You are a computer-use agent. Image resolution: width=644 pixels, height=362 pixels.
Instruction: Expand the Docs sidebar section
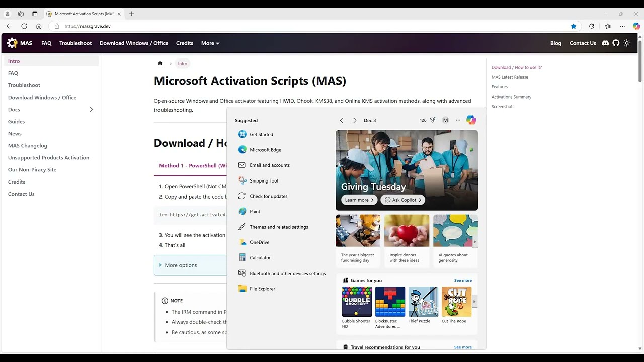91,109
